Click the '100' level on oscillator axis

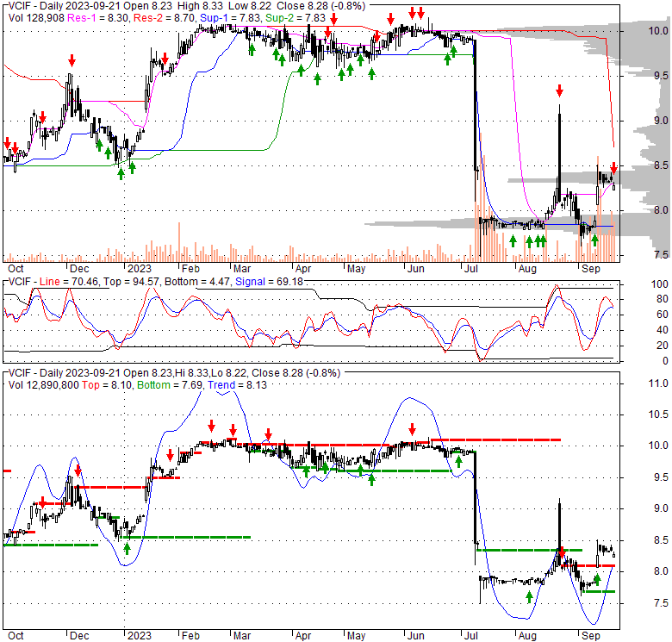660,284
